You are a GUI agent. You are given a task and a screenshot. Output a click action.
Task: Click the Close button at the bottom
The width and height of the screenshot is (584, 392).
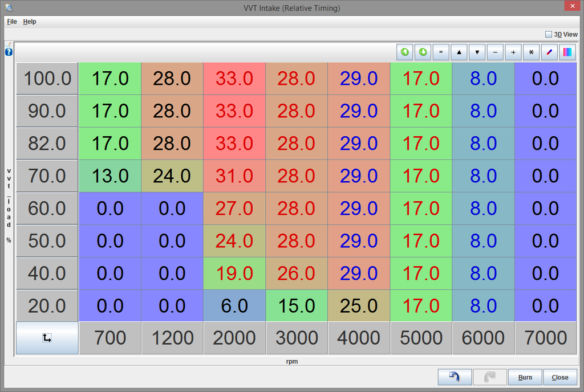[560, 377]
